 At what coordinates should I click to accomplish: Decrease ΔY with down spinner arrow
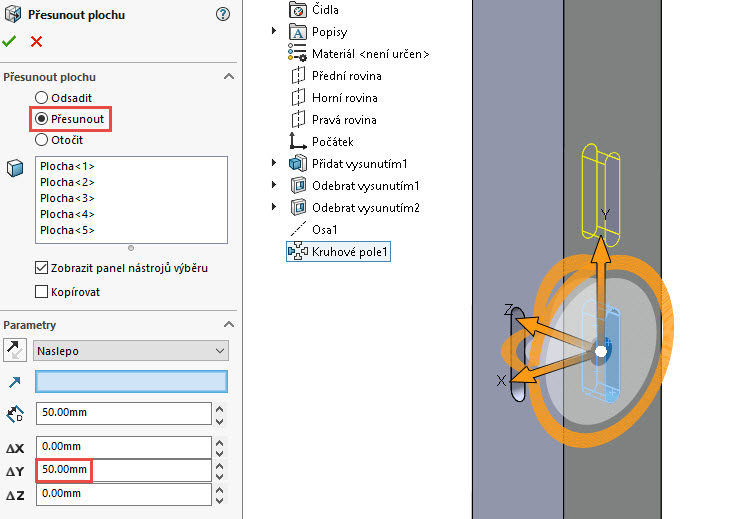[220, 476]
